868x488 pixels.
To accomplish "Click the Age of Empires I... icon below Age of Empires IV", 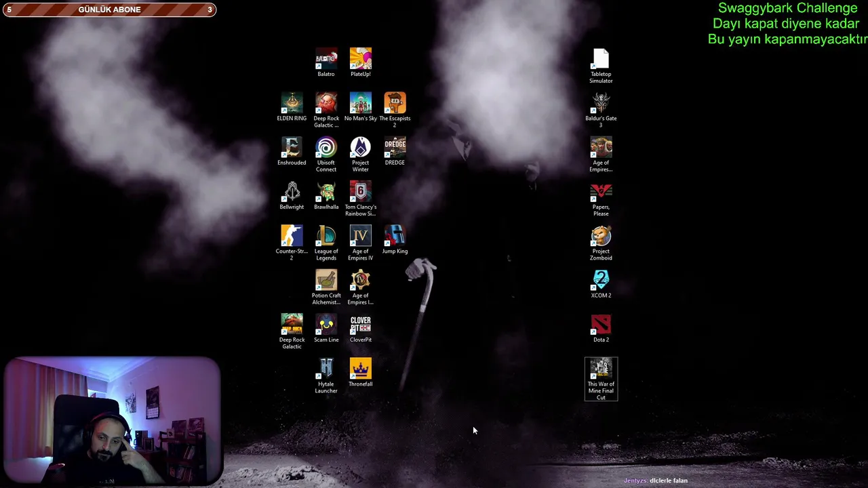I will (361, 287).
